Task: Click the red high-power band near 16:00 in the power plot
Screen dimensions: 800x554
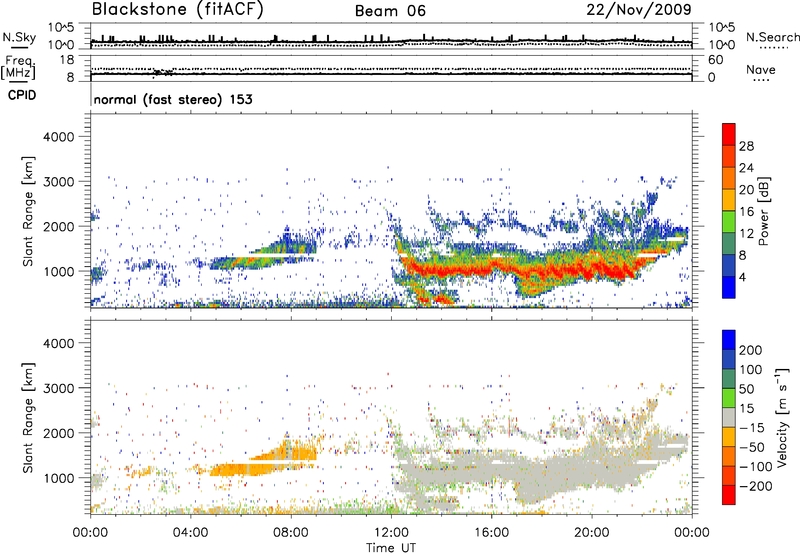Action: 491,268
